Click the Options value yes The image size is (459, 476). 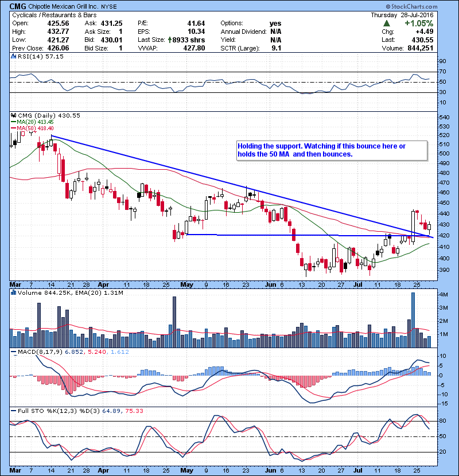[x=275, y=24]
